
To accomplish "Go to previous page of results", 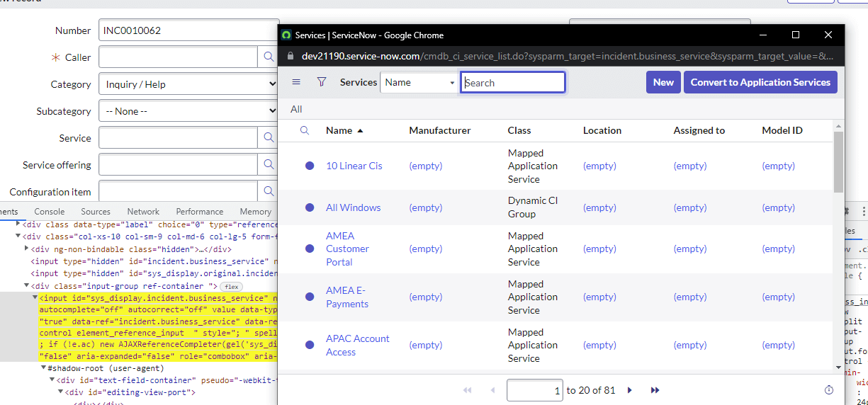I will click(492, 390).
